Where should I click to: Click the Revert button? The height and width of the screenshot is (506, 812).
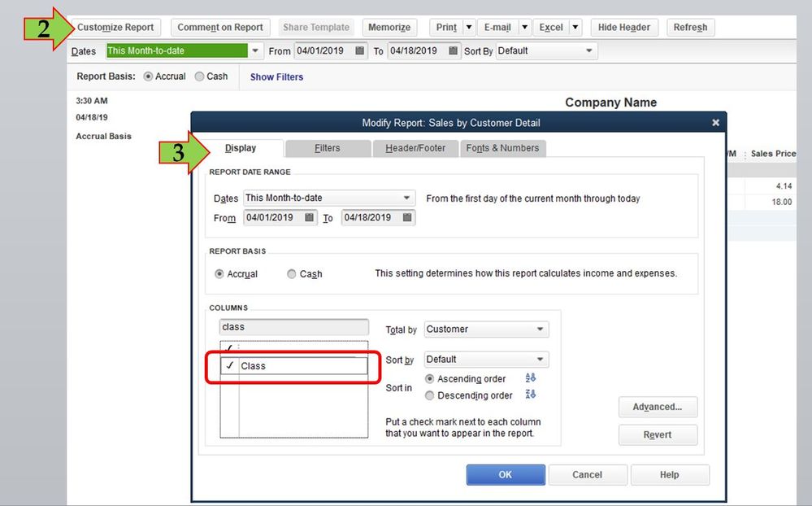(x=658, y=435)
